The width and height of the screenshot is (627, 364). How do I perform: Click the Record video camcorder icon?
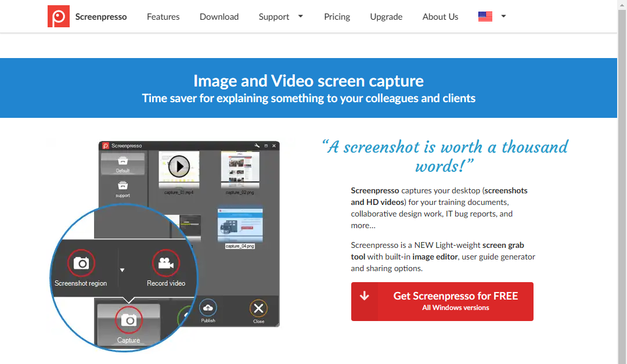click(x=166, y=263)
